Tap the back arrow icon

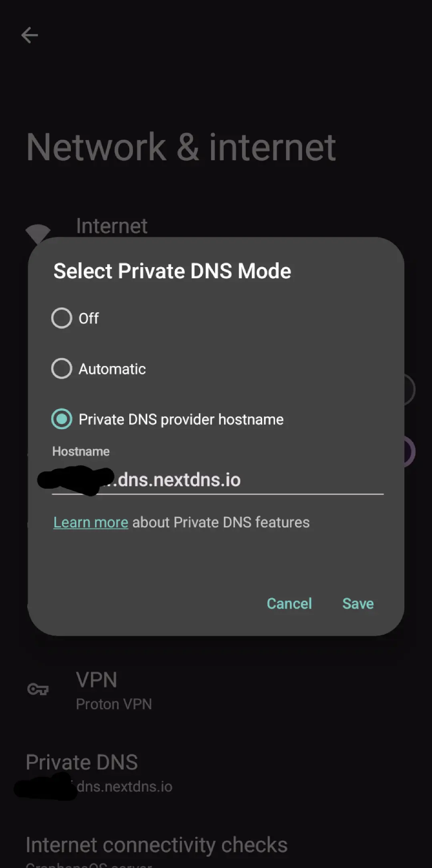click(x=30, y=35)
